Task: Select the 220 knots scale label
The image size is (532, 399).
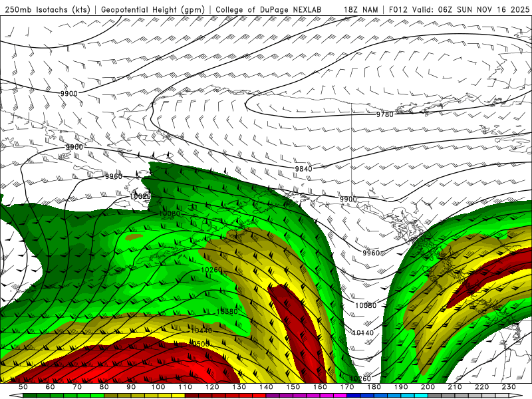Action: tap(482, 387)
